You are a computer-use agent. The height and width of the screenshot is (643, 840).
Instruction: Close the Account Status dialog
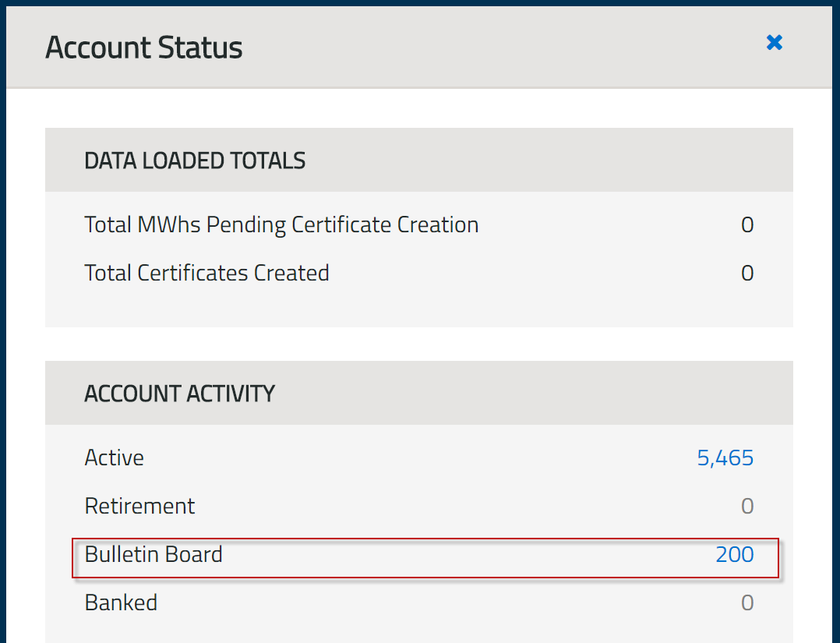(x=774, y=42)
